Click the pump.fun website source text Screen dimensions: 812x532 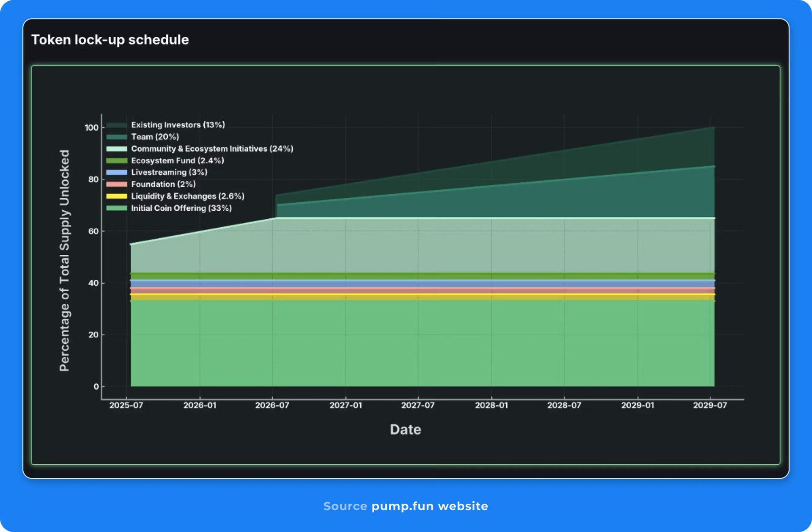(429, 506)
